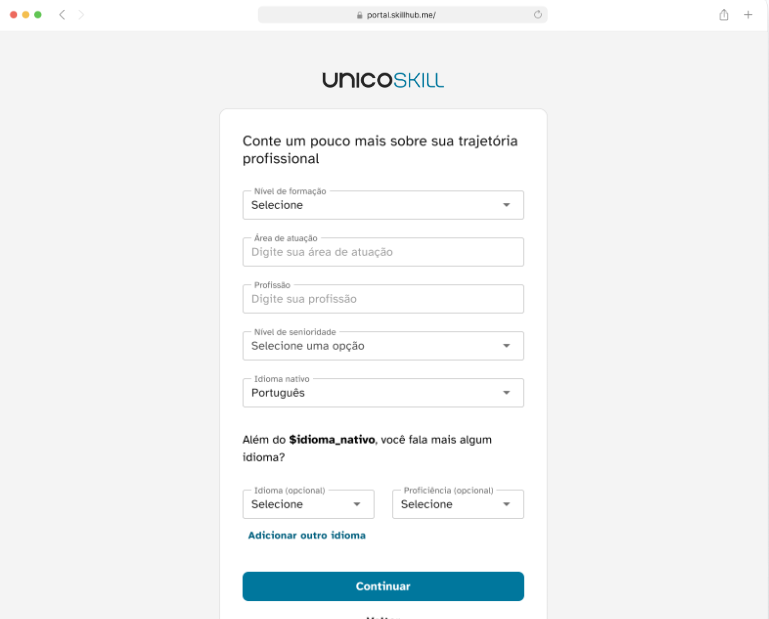This screenshot has height=619, width=769.
Task: Focus the Área de atuação field
Action: pyautogui.click(x=383, y=252)
